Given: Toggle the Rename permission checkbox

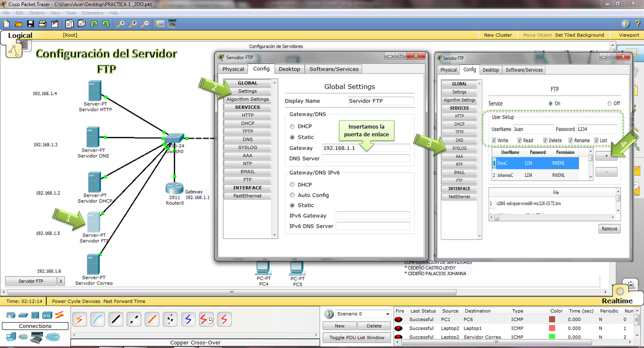Looking at the screenshot, I should coord(571,141).
